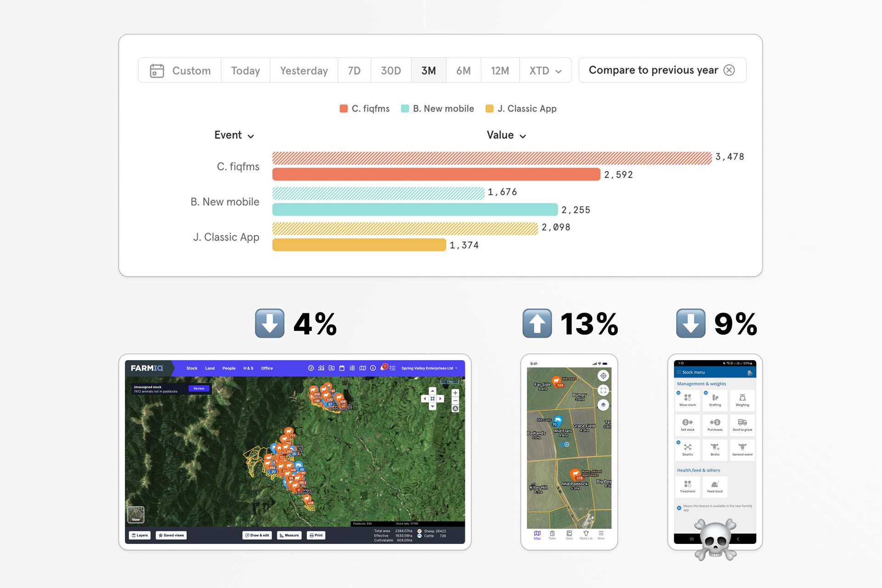Zoom in on the FarmIQ desktop map
Image resolution: width=882 pixels, height=588 pixels.
[455, 393]
